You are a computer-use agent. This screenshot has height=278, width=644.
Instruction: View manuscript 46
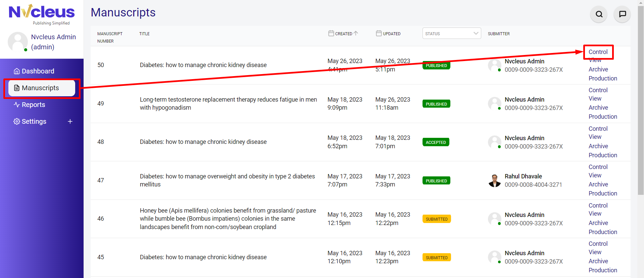[x=595, y=214]
